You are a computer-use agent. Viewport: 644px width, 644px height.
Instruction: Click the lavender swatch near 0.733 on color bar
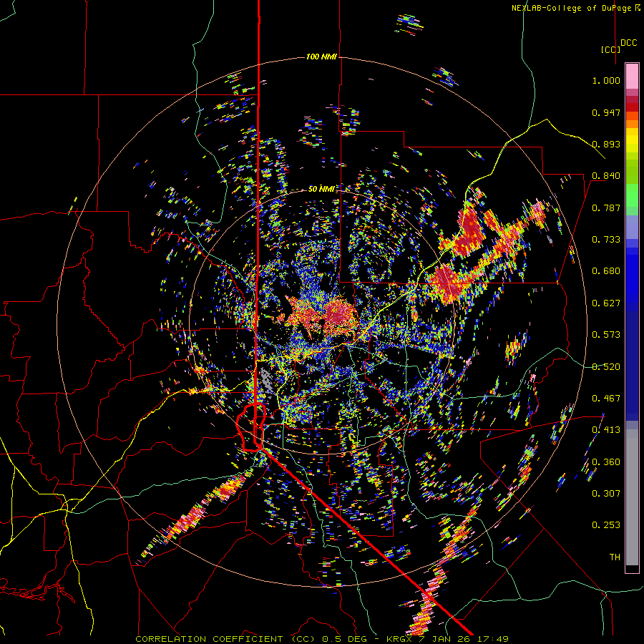click(632, 228)
